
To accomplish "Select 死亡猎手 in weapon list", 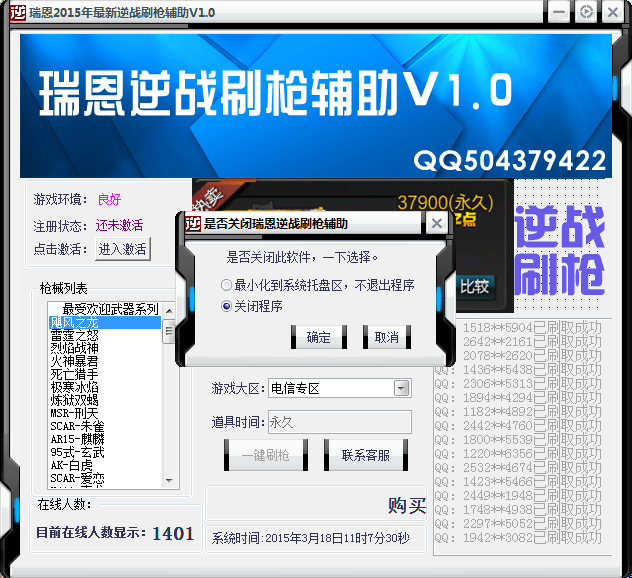I will tap(105, 374).
